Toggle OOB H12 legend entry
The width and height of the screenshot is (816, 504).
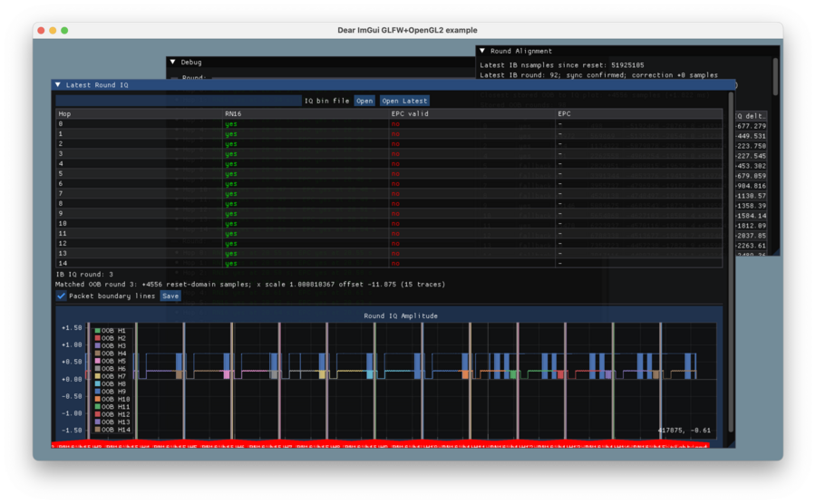tap(112, 414)
